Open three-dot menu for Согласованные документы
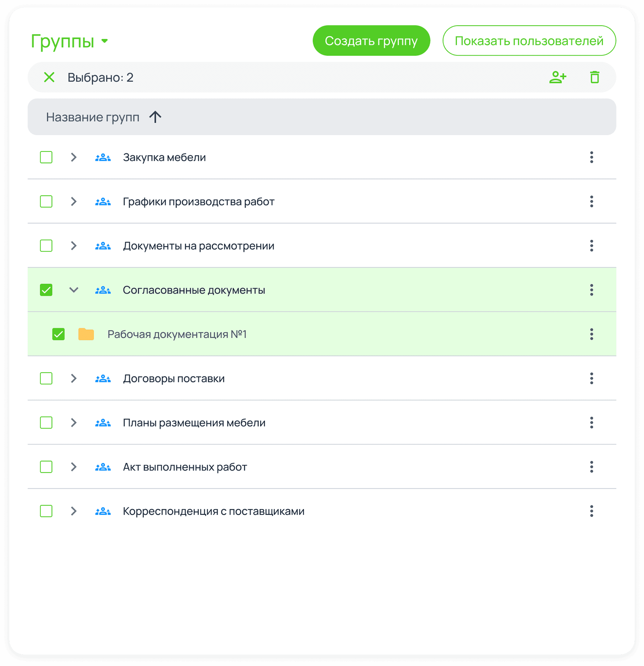 tap(591, 290)
